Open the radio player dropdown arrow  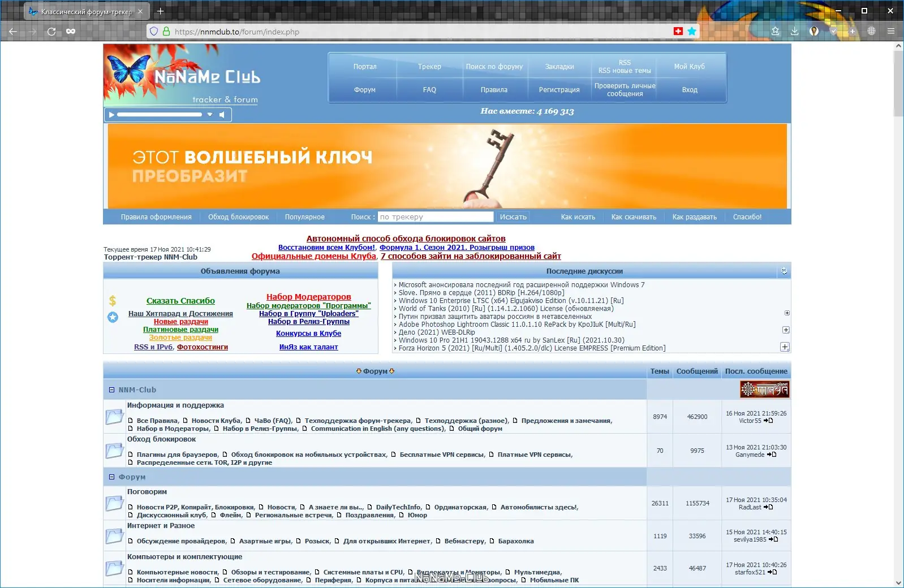coord(210,115)
